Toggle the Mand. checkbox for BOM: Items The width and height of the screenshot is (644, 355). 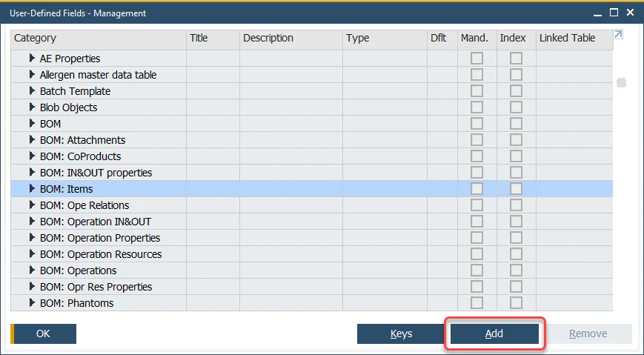pyautogui.click(x=477, y=189)
